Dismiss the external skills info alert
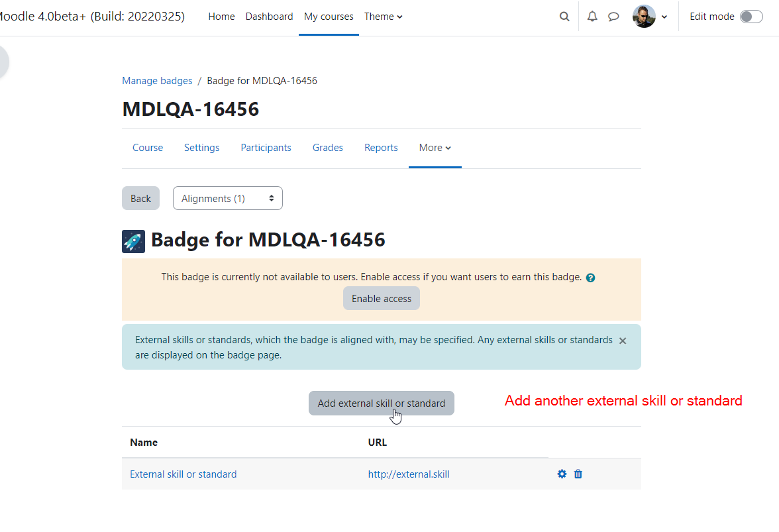Viewport: 779px width, 532px height. (x=623, y=341)
